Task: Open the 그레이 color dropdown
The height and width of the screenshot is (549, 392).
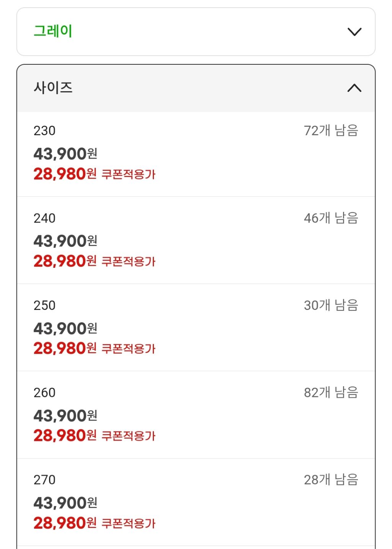Action: (x=196, y=32)
